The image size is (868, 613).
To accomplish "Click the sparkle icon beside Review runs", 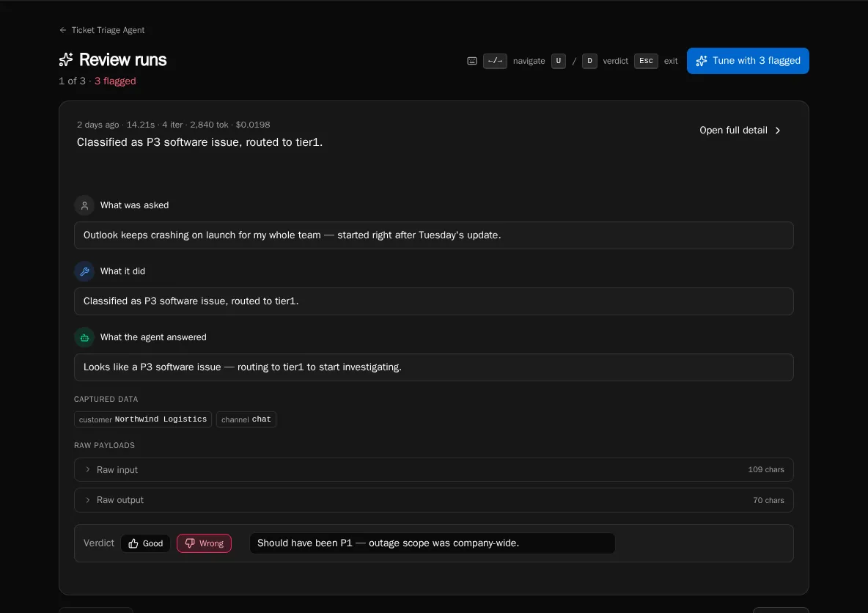I will [66, 59].
